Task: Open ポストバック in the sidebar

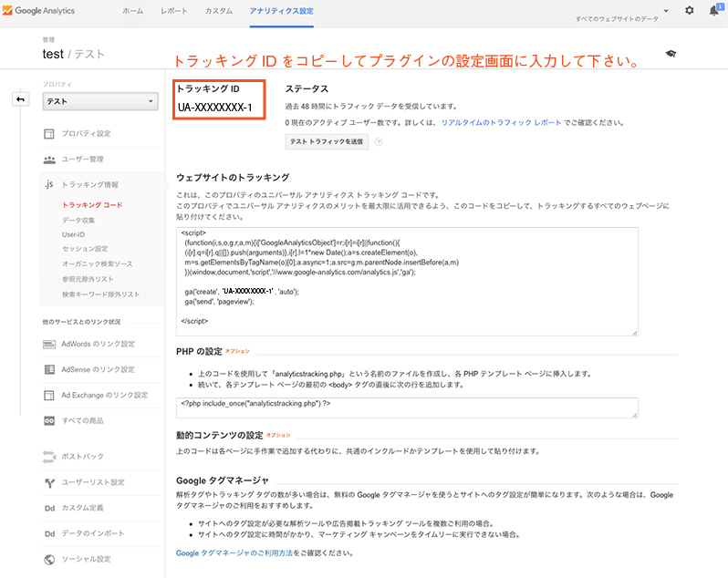Action: (x=83, y=457)
